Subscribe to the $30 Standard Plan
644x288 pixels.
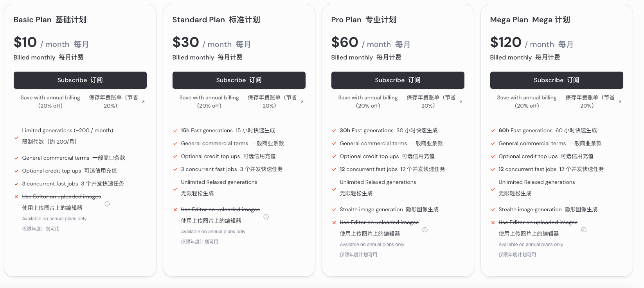239,80
